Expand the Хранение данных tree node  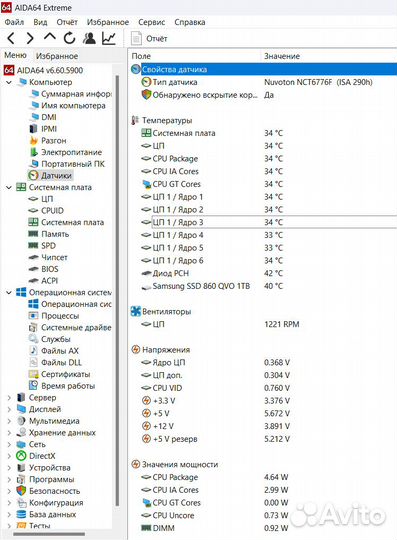pos(9,433)
